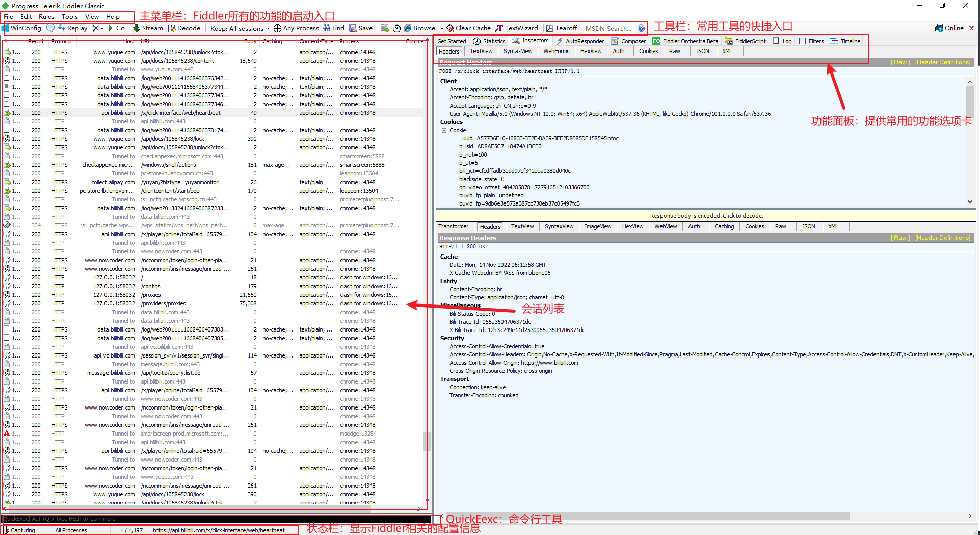Click the timer stopwatch toolbar icon
The width and height of the screenshot is (980, 535).
pyautogui.click(x=397, y=28)
